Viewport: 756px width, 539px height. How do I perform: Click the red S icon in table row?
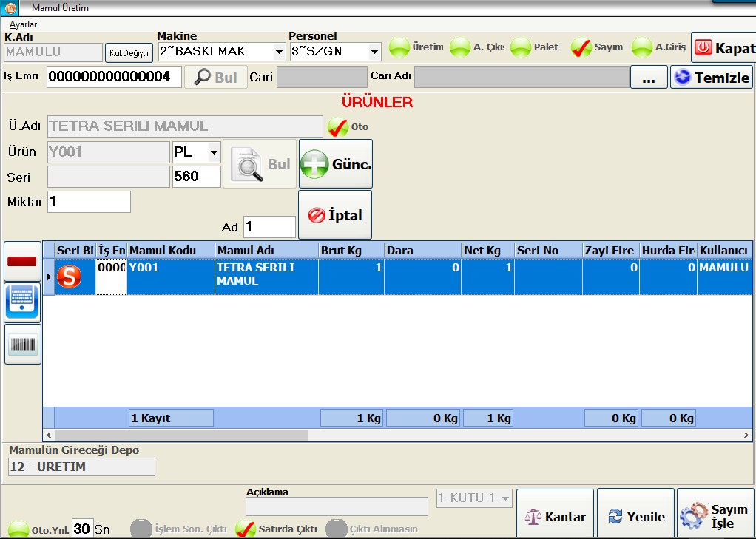coord(69,277)
